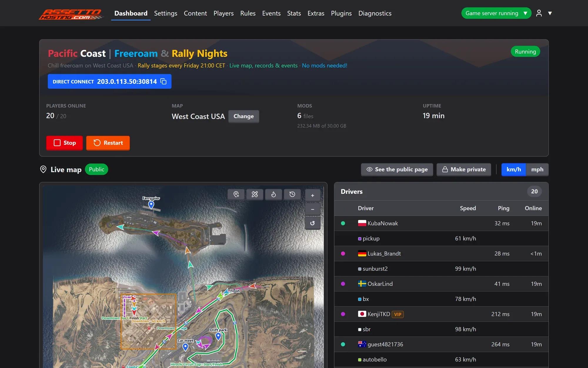Screen dimensions: 588x368
Task: Open the map history clock icon
Action: click(292, 194)
